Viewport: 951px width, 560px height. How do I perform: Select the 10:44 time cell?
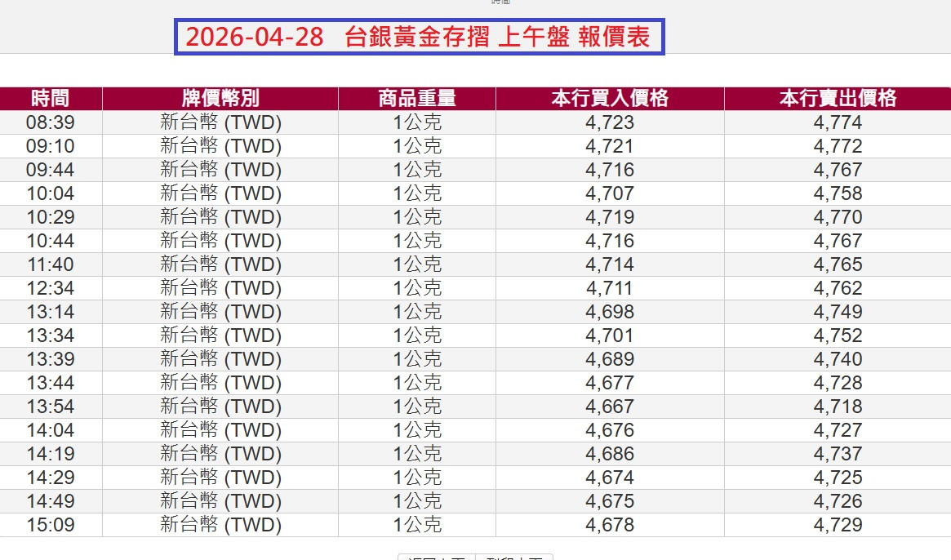coord(51,241)
